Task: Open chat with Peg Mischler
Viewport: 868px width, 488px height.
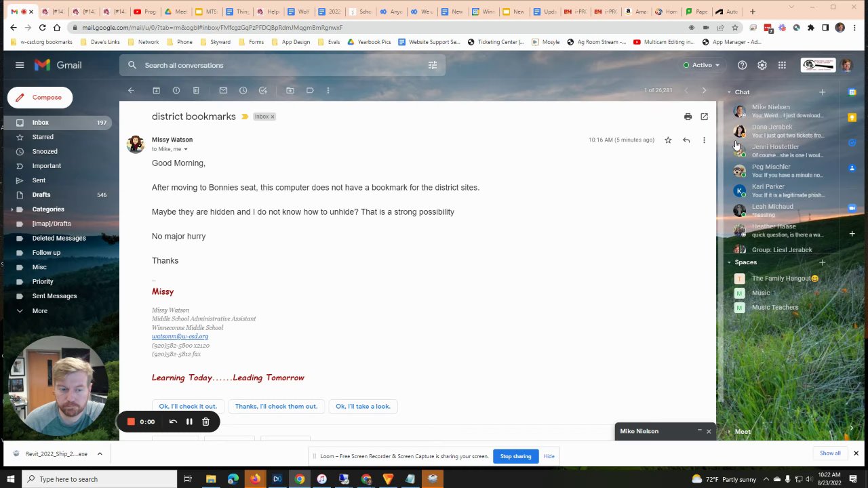Action: click(780, 171)
